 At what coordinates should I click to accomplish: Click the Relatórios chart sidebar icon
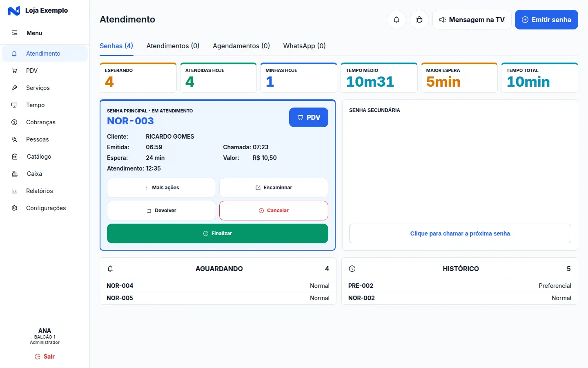point(14,191)
